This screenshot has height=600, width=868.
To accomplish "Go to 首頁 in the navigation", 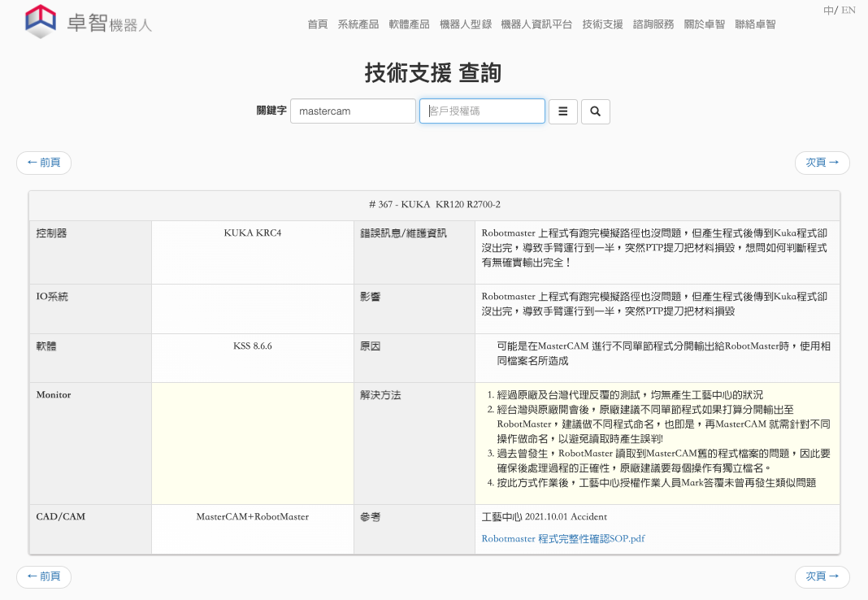I will click(318, 24).
